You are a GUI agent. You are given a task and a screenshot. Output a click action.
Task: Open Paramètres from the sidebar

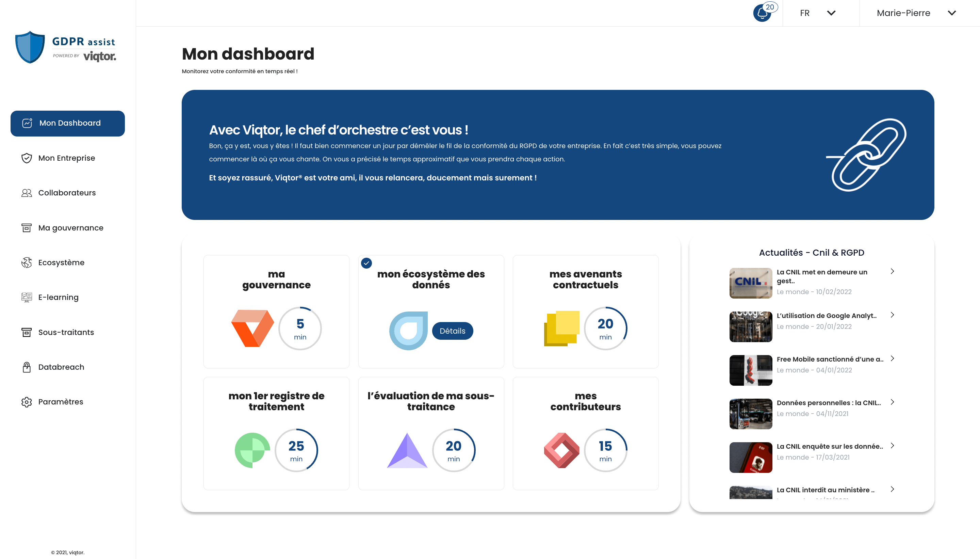(61, 402)
